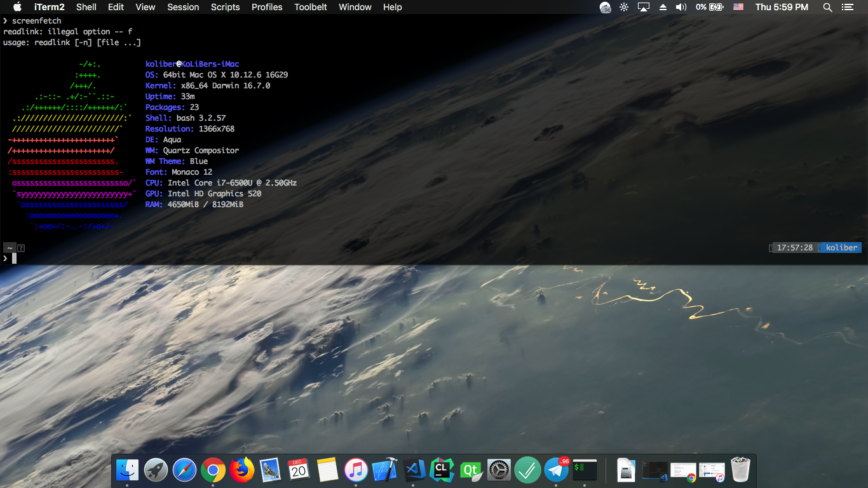This screenshot has height=488, width=868.
Task: Open Xcode hammer icon in dock
Action: click(x=384, y=470)
